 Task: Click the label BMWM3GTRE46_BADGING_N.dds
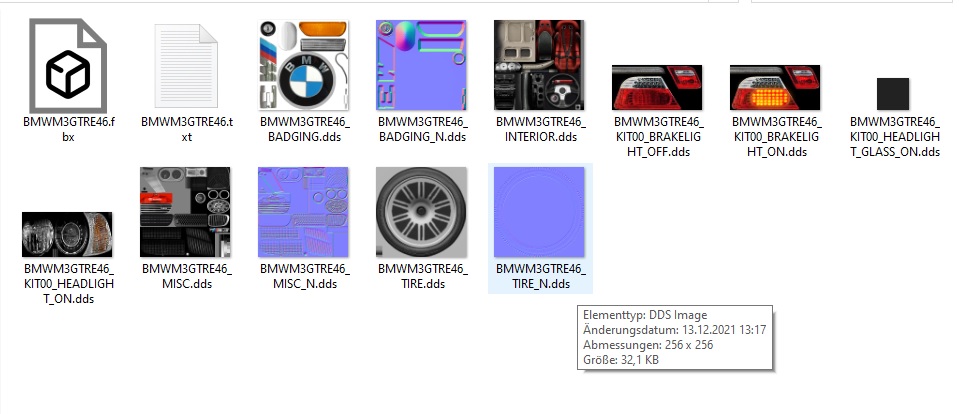422,129
